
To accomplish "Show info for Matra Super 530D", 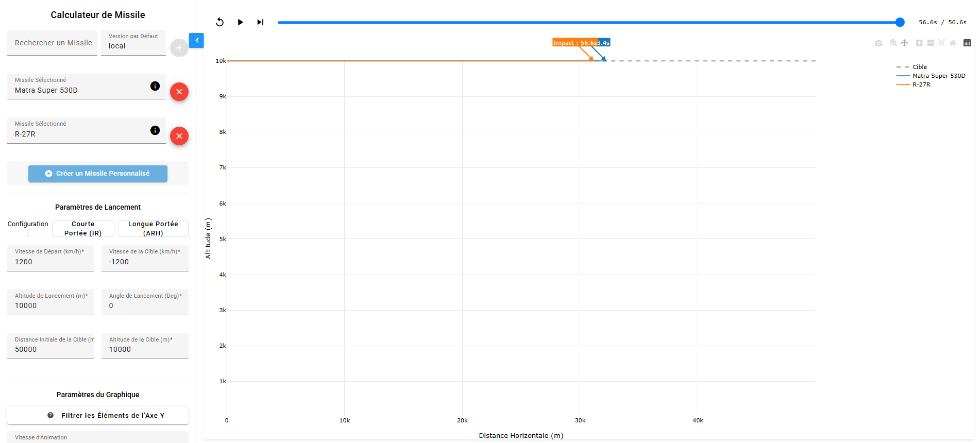I will click(x=155, y=86).
